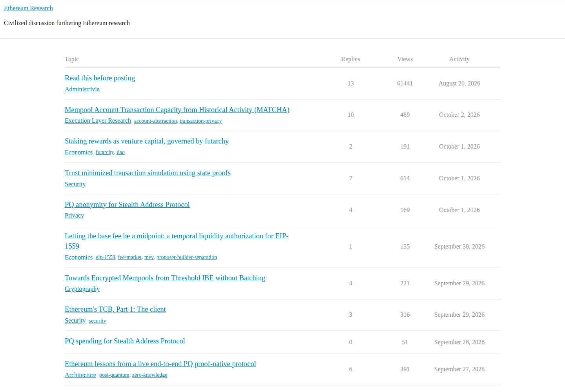Go to the Administrivia category

82,89
